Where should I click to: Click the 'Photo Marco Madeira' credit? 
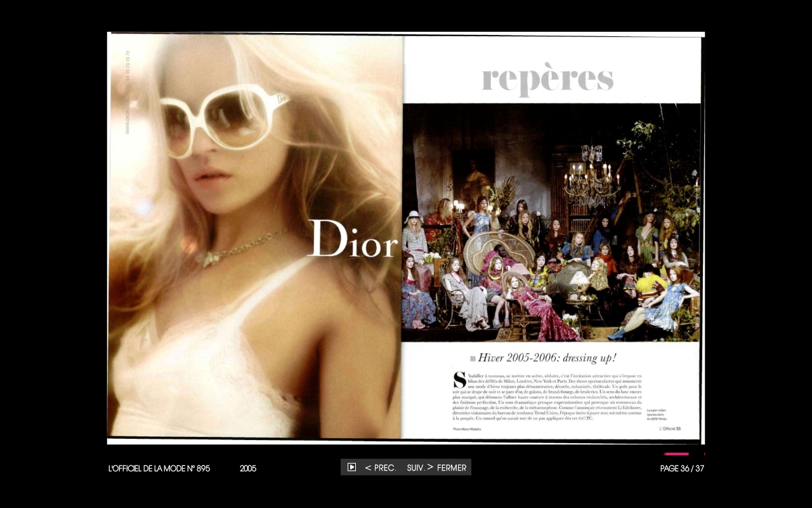point(467,429)
